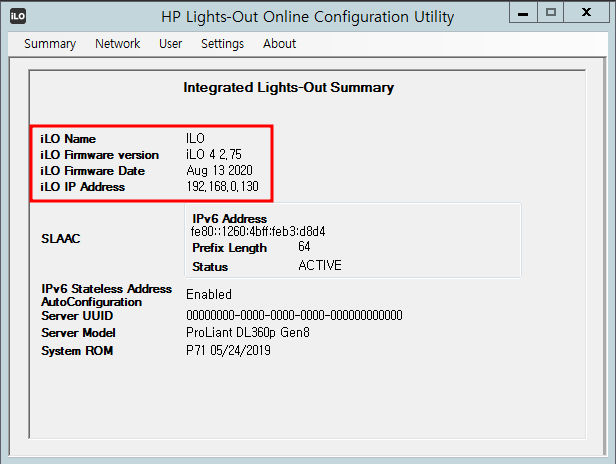Click the ProLiant DL360p Gen8 model text
The height and width of the screenshot is (464, 616).
tap(248, 333)
